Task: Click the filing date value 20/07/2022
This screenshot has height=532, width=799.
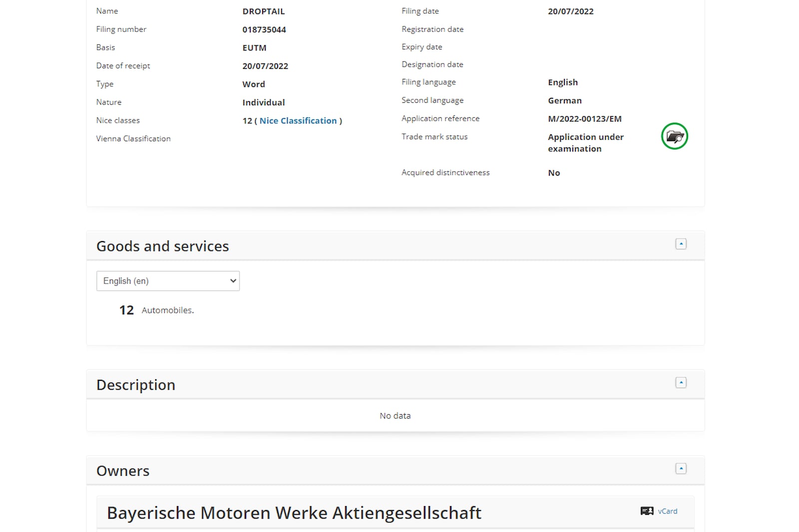Action: click(570, 11)
